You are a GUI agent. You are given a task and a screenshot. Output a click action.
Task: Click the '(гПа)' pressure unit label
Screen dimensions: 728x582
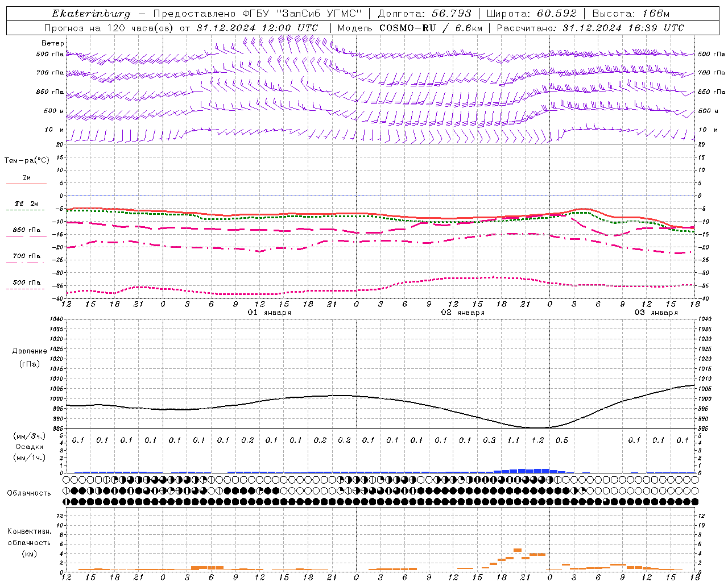click(30, 364)
